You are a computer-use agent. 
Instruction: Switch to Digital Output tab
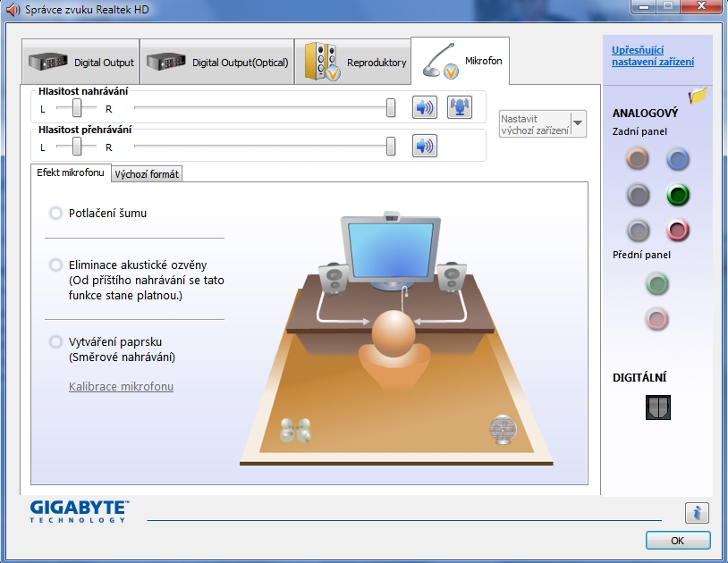tap(80, 63)
